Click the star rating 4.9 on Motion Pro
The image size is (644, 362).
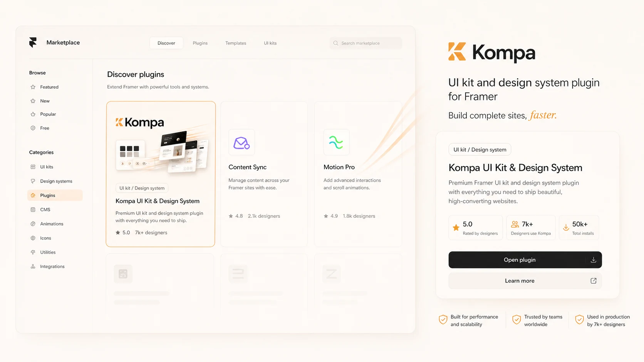331,216
